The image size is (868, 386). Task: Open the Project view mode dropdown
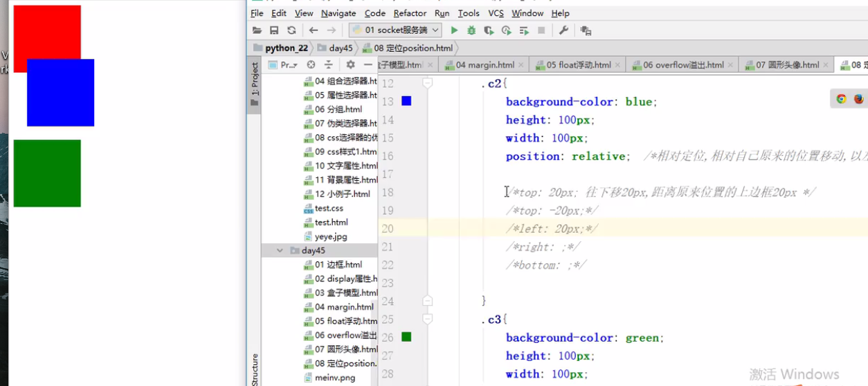[x=282, y=64]
